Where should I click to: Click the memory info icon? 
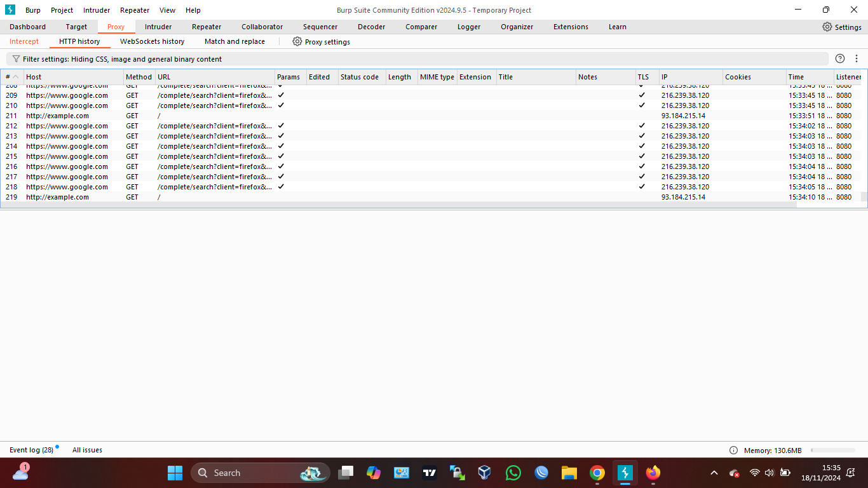[733, 450]
